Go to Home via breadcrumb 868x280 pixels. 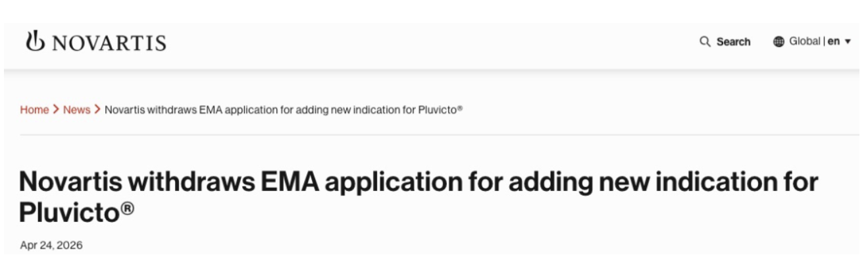(34, 110)
